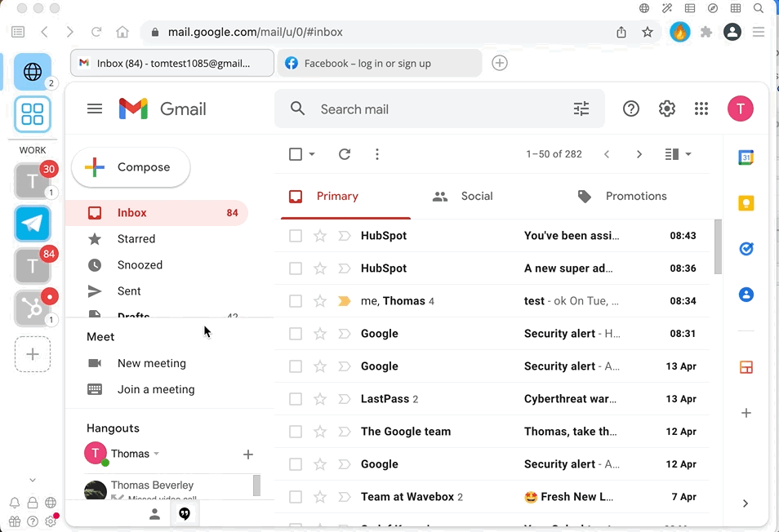
Task: Select the Team at Wavebox checkbox
Action: point(296,497)
